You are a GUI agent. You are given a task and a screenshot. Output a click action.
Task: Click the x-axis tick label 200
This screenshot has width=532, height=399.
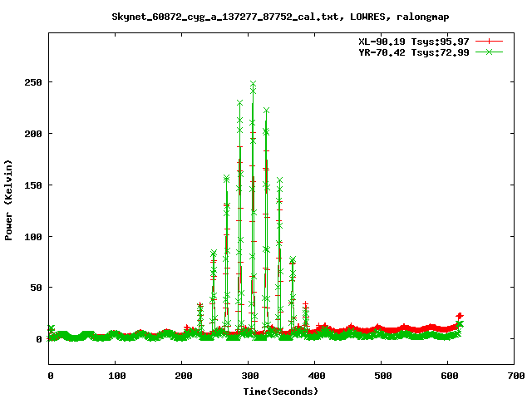(x=183, y=376)
